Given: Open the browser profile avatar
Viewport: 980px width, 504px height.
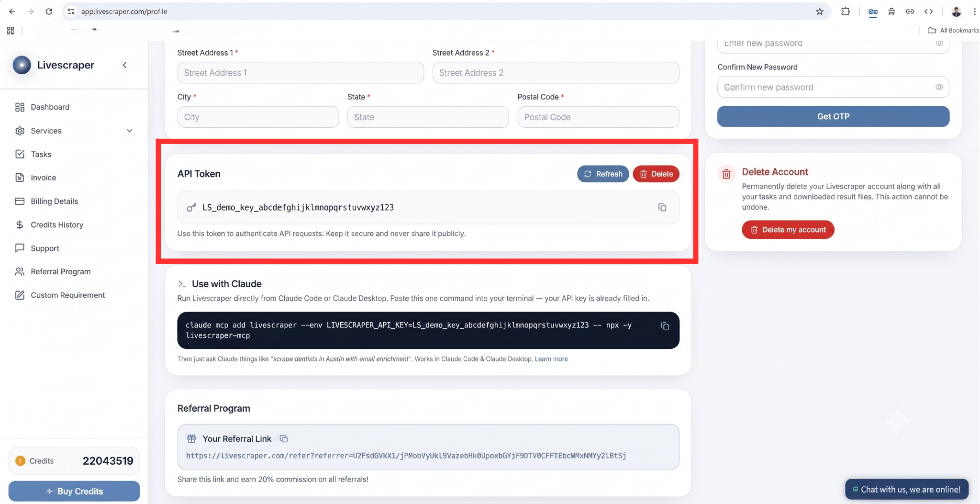Looking at the screenshot, I should pos(956,11).
